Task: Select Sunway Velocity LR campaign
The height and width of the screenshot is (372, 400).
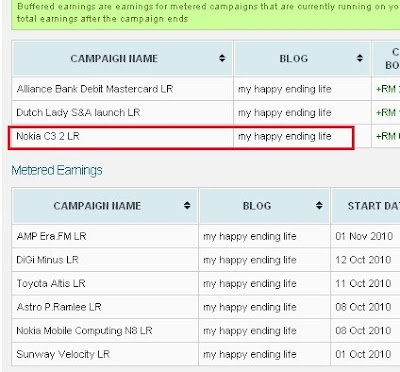Action: click(x=63, y=354)
